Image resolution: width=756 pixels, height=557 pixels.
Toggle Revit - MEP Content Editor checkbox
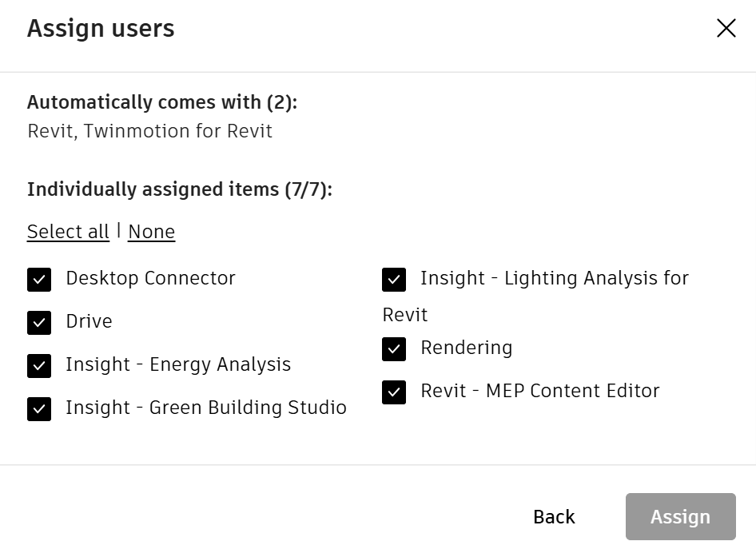tap(394, 392)
